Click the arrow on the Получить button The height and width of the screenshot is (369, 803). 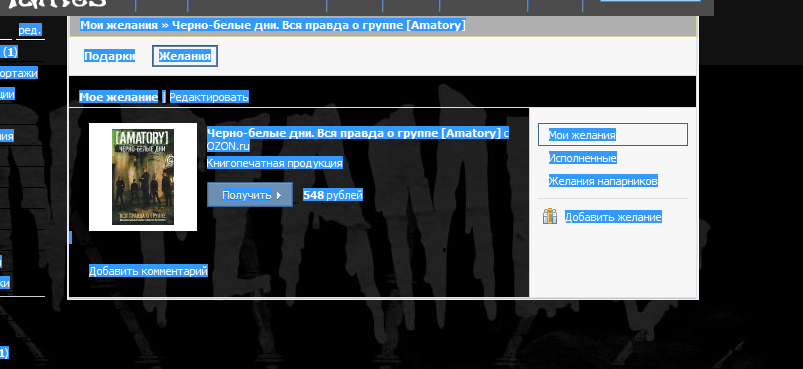click(279, 195)
